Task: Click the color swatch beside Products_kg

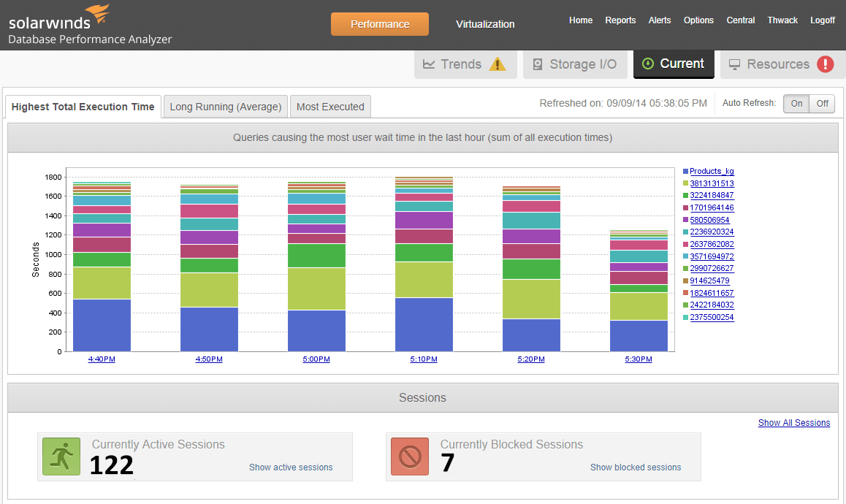Action: [x=686, y=170]
